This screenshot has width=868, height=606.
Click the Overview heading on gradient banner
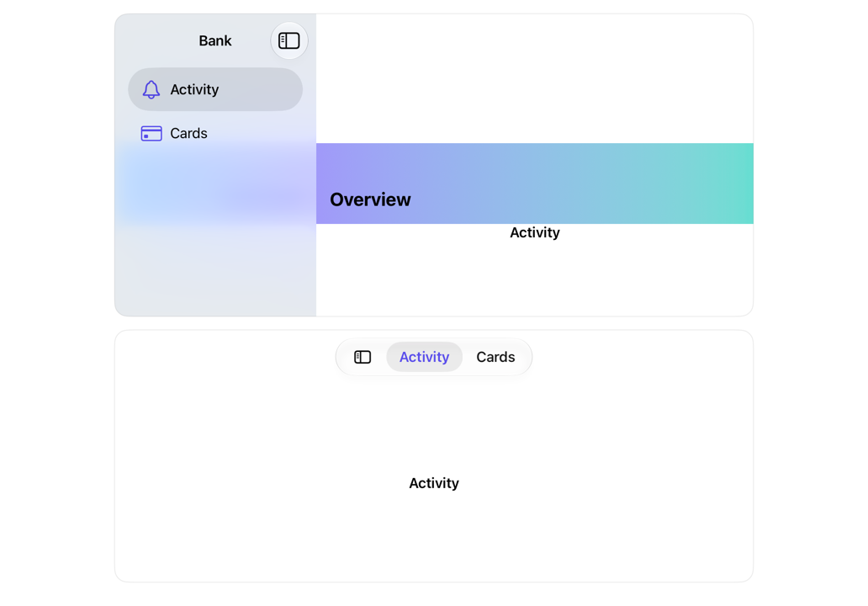(370, 199)
